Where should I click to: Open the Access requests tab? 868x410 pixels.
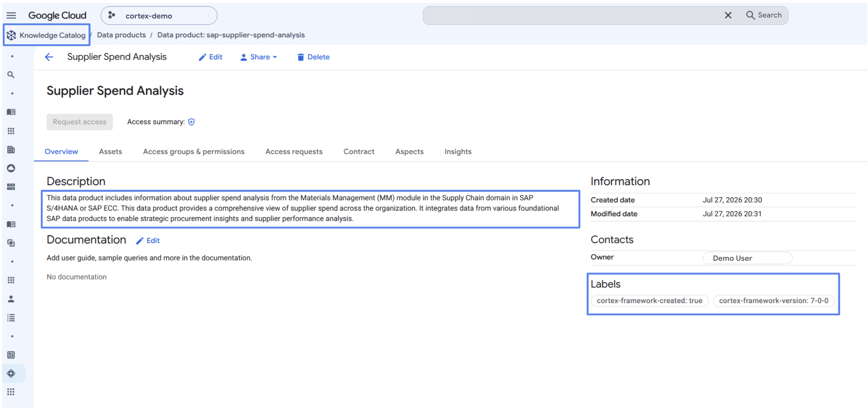(x=294, y=152)
